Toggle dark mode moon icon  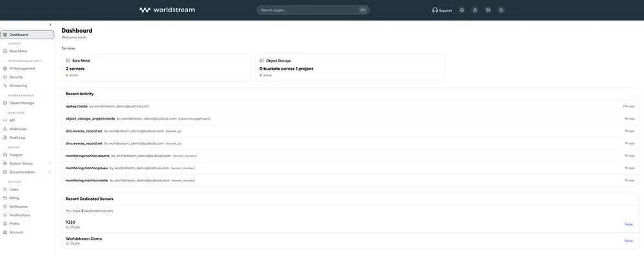501,10
